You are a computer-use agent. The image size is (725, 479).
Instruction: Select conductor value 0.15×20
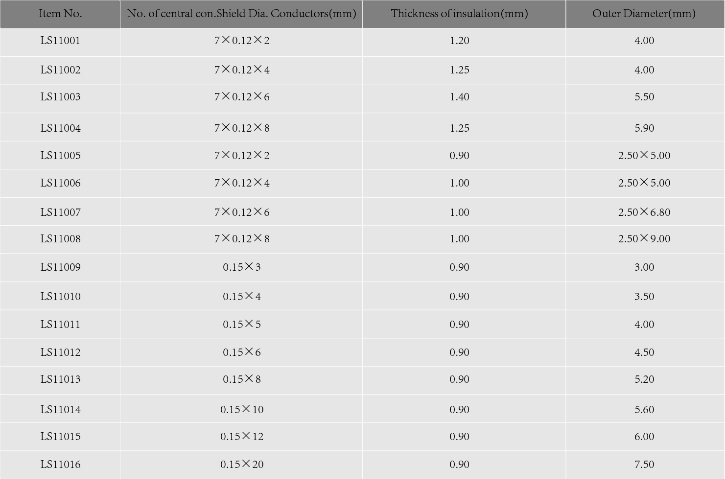pos(241,464)
